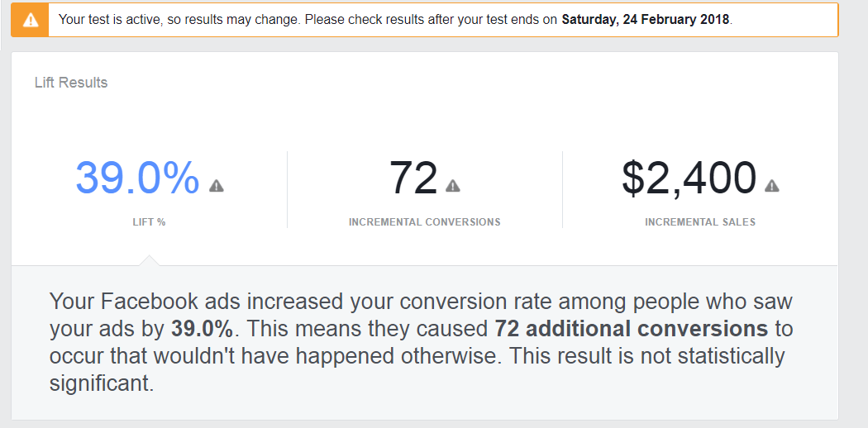Click the warning triangle next to 72
This screenshot has width=868, height=428.
point(453,186)
